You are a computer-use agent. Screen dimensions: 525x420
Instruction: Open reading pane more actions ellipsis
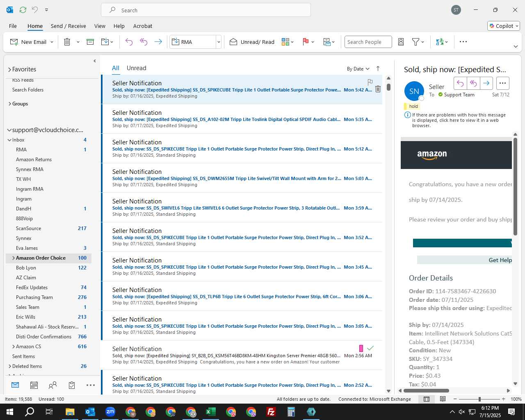tap(503, 83)
